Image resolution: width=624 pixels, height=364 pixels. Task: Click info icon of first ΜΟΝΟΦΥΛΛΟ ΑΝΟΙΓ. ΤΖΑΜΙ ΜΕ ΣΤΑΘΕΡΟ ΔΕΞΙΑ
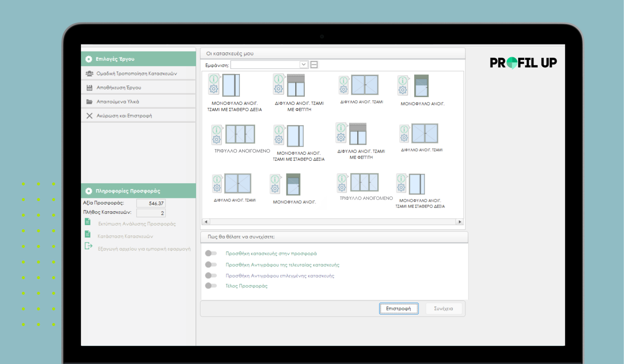[x=214, y=79]
